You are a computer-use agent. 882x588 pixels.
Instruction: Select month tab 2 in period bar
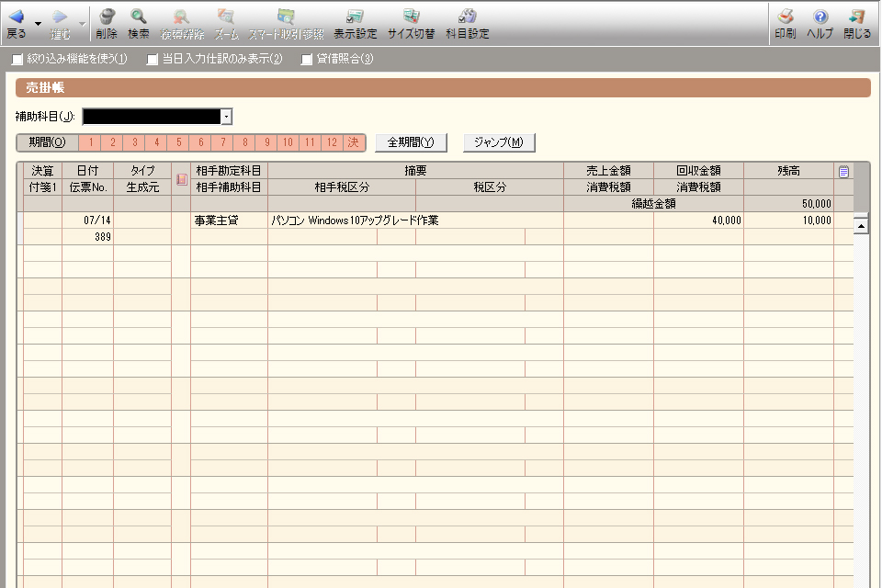pyautogui.click(x=112, y=142)
